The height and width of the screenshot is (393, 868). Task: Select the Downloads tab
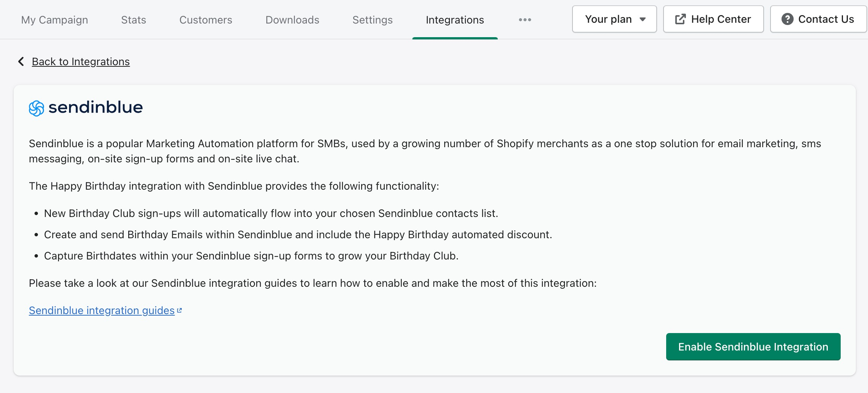click(x=292, y=20)
